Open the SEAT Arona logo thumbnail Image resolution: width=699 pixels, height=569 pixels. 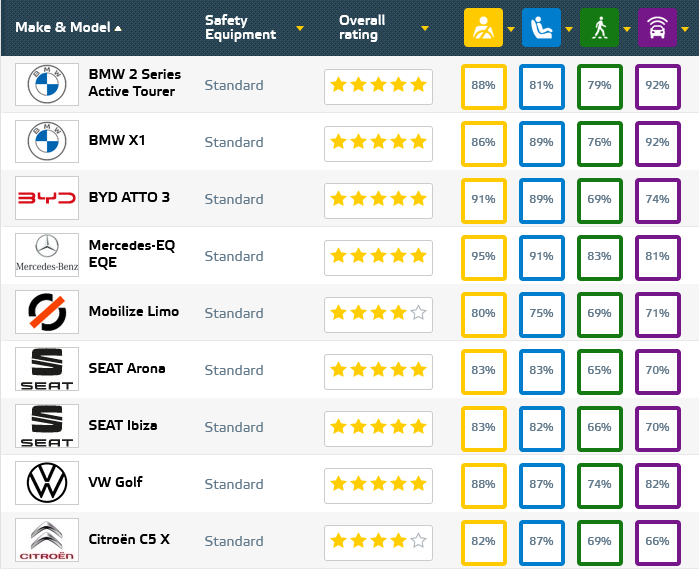click(47, 369)
